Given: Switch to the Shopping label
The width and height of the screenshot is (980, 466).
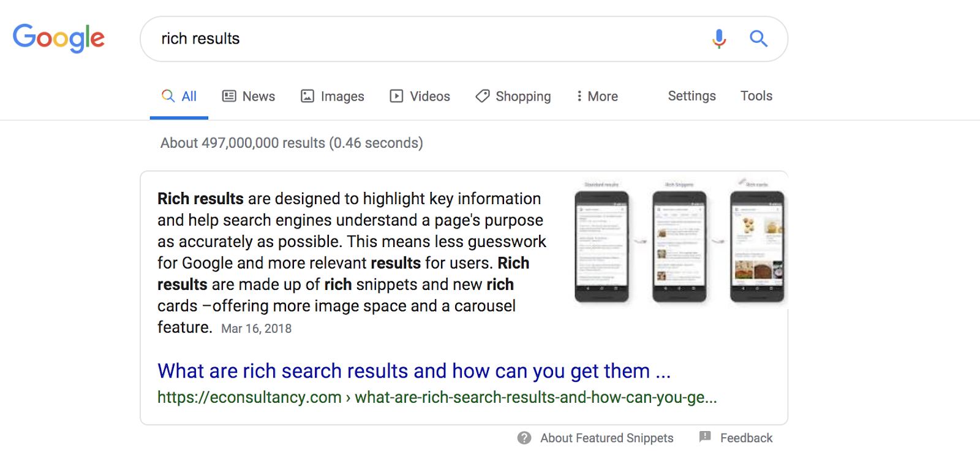Looking at the screenshot, I should [x=523, y=96].
